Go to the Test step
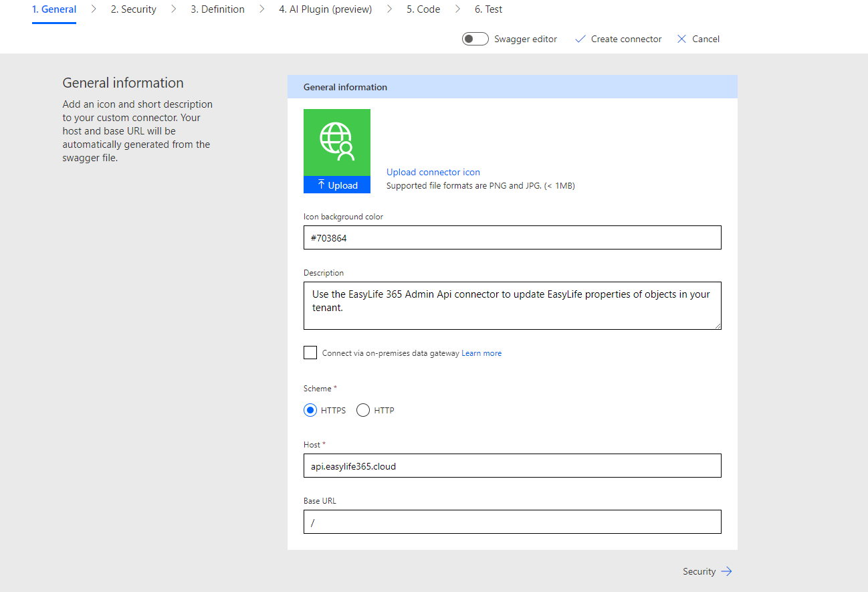The height and width of the screenshot is (592, 868). (487, 9)
